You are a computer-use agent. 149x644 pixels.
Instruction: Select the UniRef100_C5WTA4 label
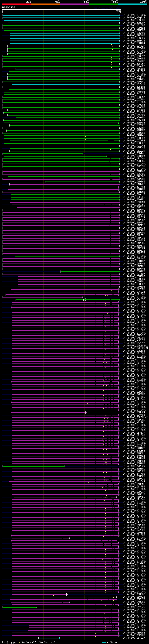click(133, 43)
